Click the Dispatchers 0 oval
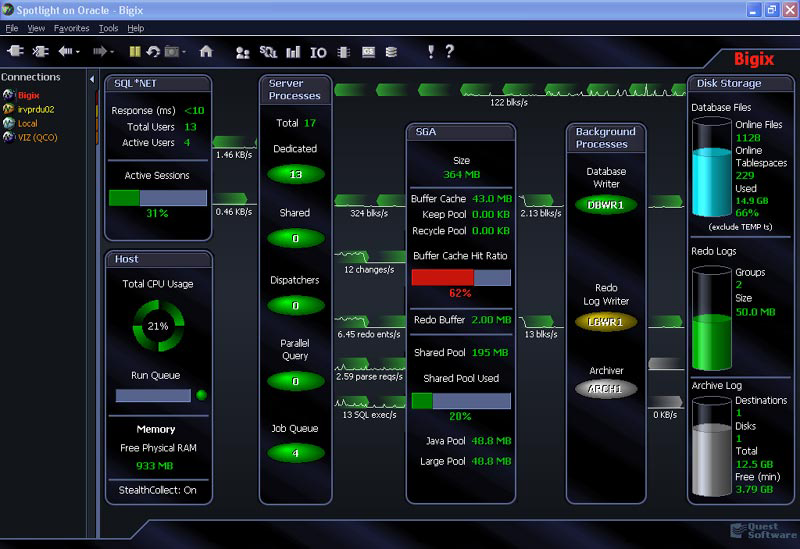 [x=296, y=306]
